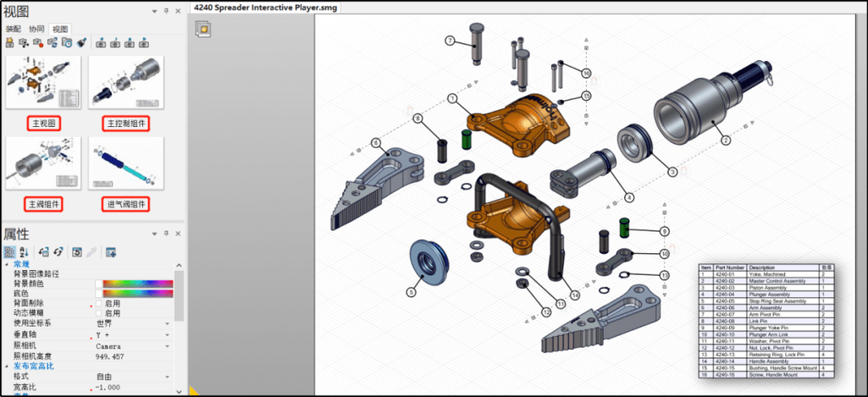Open the 主控制组件 view thumbnail
The width and height of the screenshot is (868, 397).
pyautogui.click(x=125, y=82)
